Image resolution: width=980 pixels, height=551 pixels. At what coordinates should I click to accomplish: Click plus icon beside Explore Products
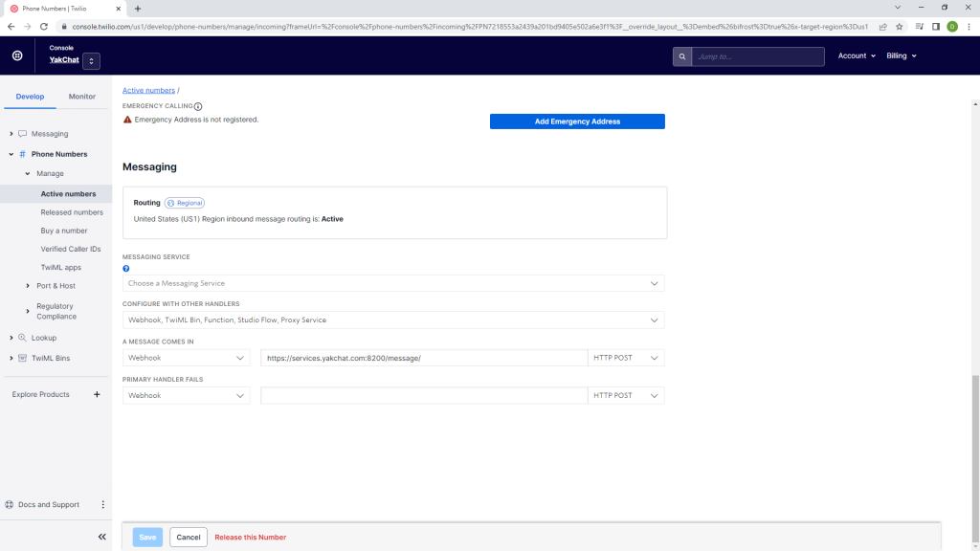point(97,394)
